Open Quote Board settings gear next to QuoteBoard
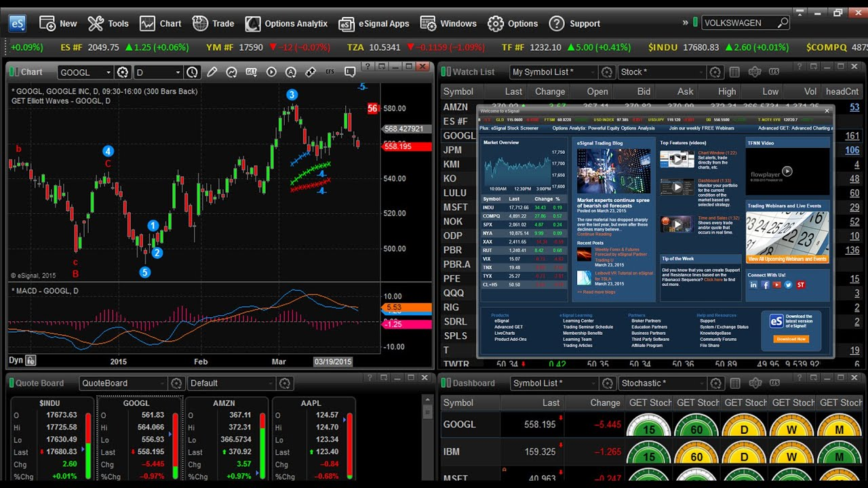Viewport: 868px width, 488px height. [176, 383]
